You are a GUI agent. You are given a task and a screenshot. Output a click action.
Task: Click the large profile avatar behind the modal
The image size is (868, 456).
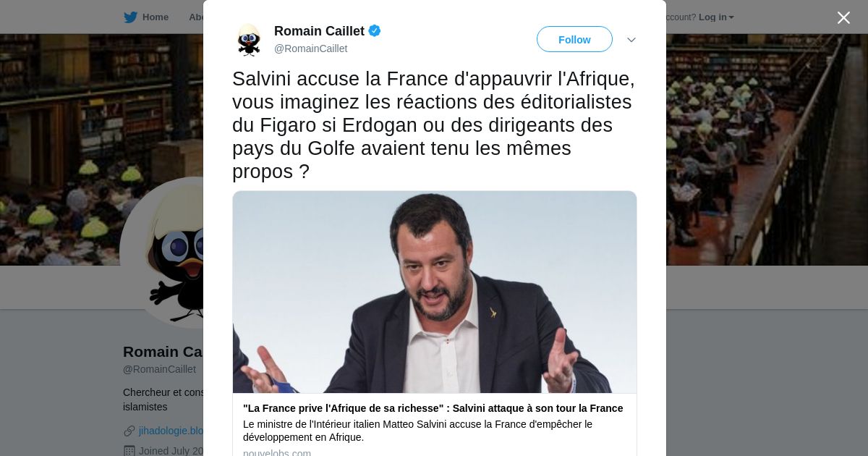click(x=162, y=253)
